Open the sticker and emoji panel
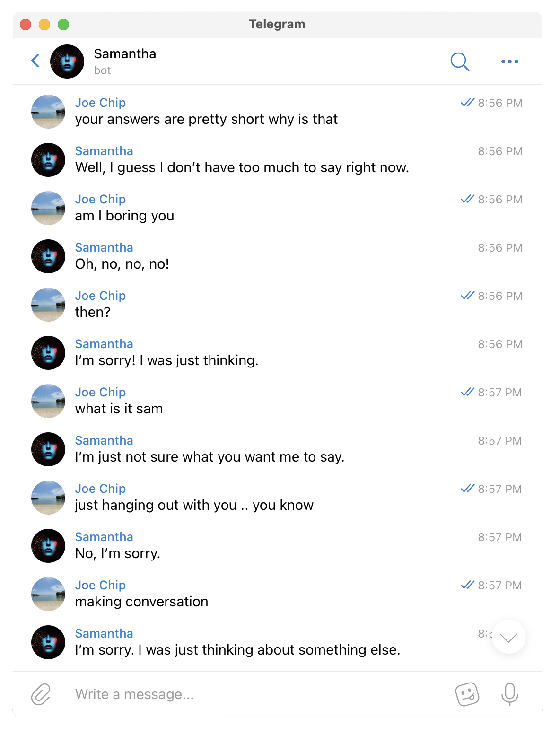This screenshot has width=560, height=735. 467,694
